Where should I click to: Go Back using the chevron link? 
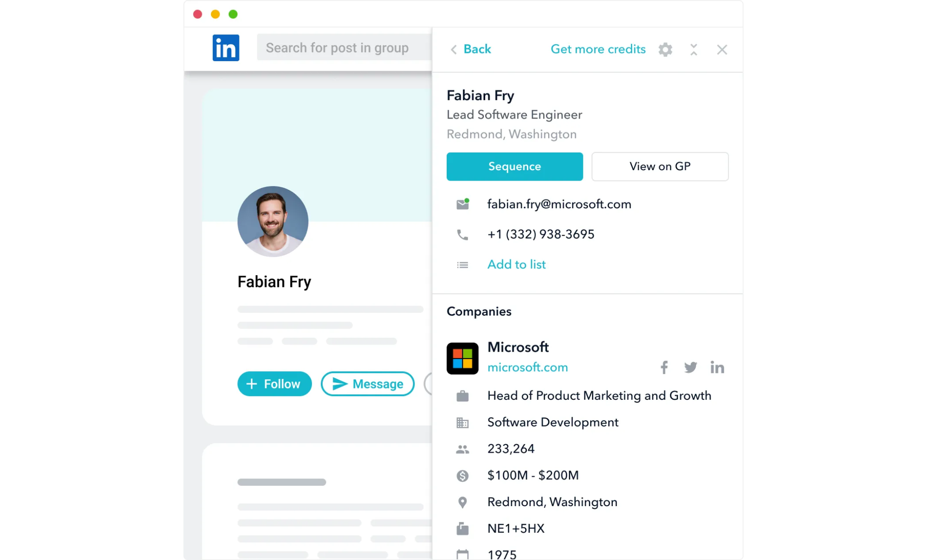470,49
